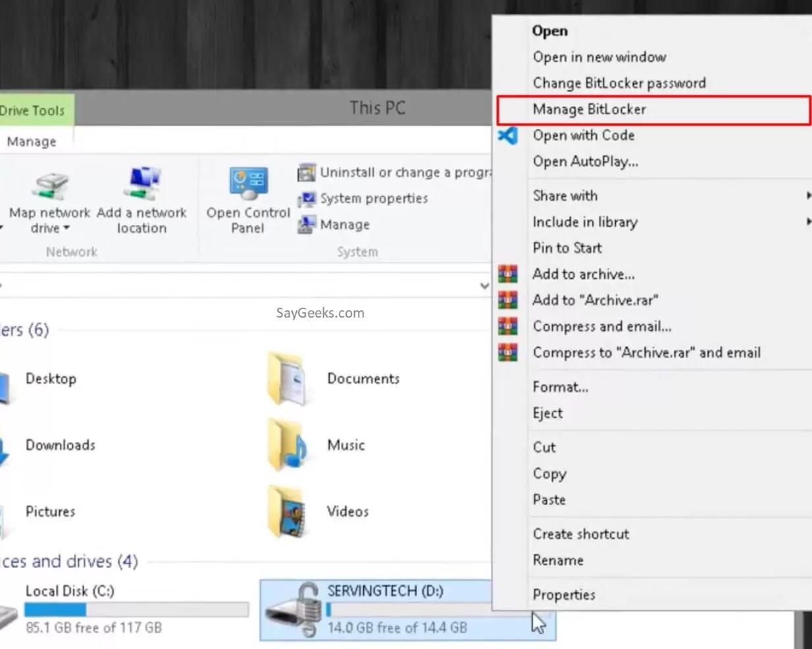
Task: Click the "Documents" folder name
Action: point(363,379)
